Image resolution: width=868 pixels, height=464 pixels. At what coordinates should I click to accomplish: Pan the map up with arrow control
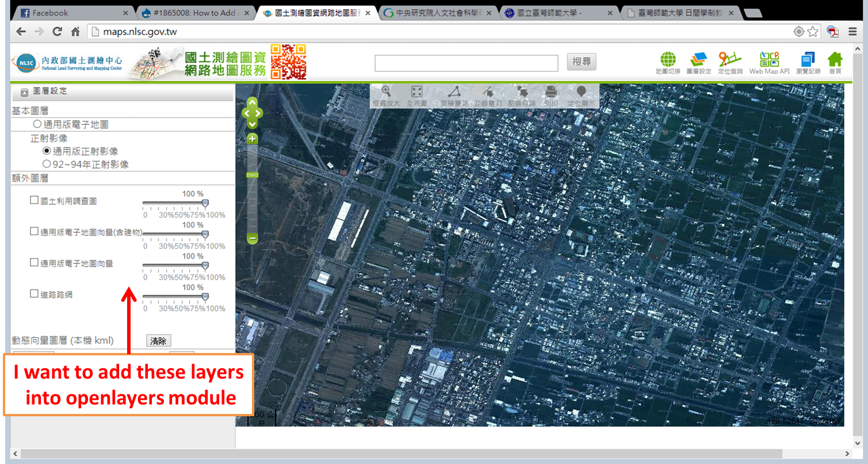pyautogui.click(x=253, y=102)
